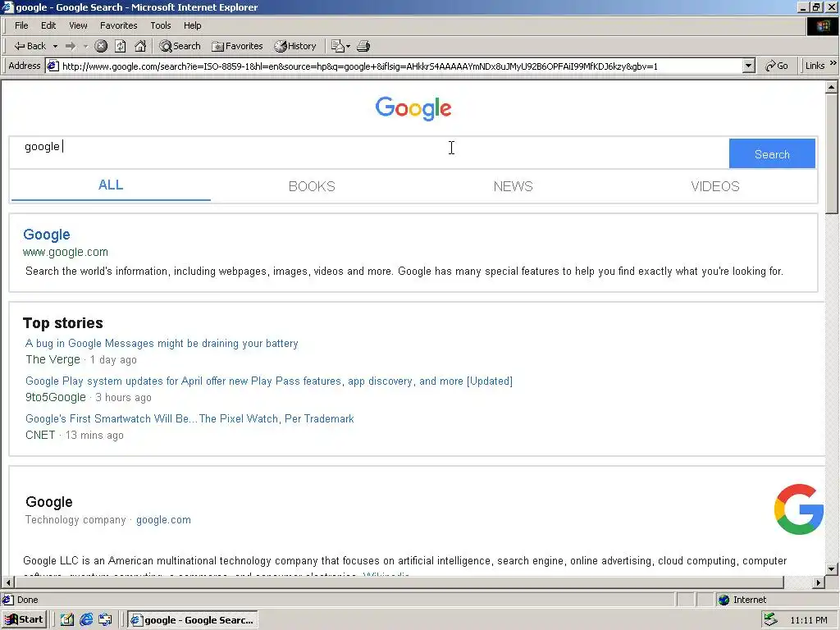The image size is (840, 630).
Task: Click the vertical scrollbar up arrow
Action: [832, 87]
